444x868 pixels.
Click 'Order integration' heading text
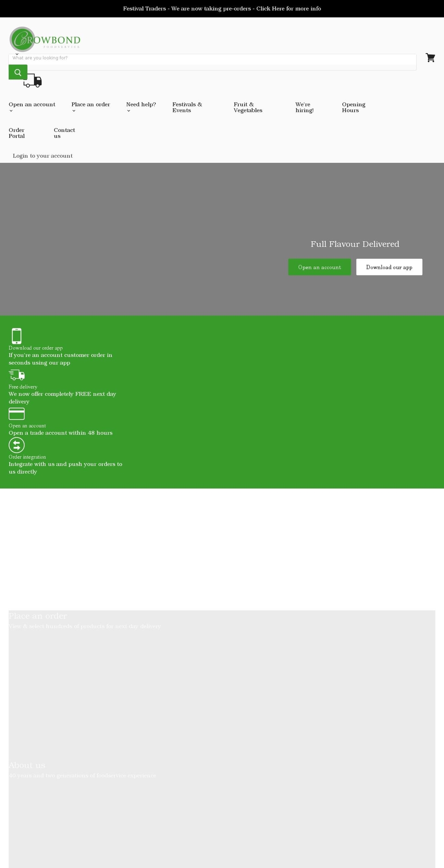pos(27,457)
